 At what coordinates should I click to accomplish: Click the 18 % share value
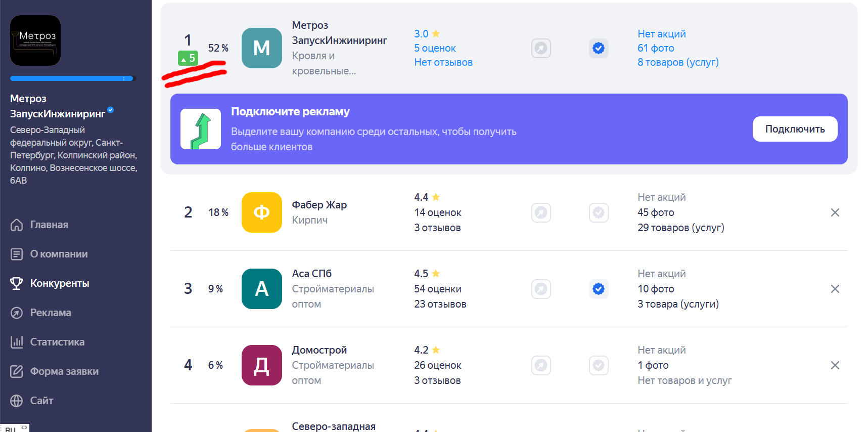218,212
